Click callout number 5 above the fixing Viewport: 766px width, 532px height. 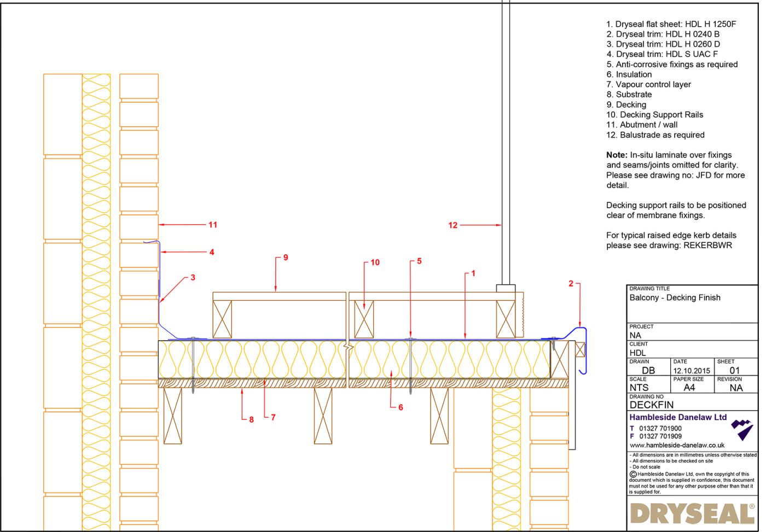coord(419,261)
